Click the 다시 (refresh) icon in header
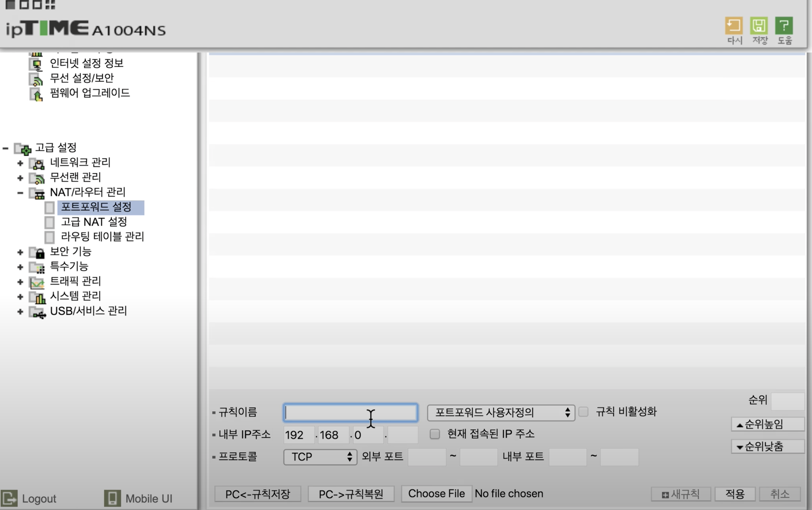 click(734, 26)
